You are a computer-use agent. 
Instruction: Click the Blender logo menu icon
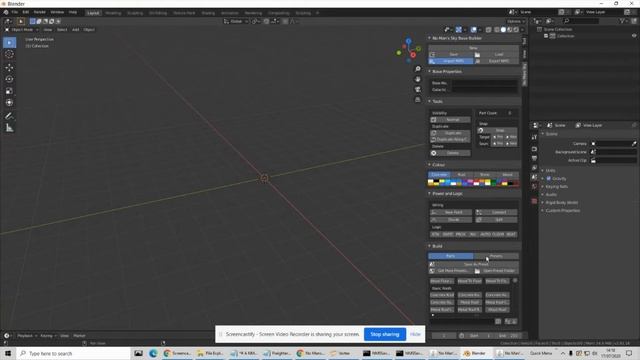pyautogui.click(x=6, y=12)
